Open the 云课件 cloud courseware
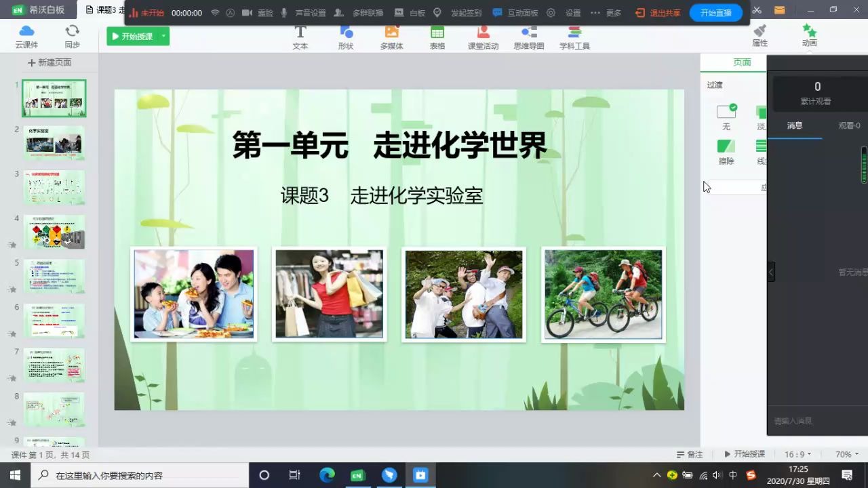The image size is (868, 488). pos(26,37)
